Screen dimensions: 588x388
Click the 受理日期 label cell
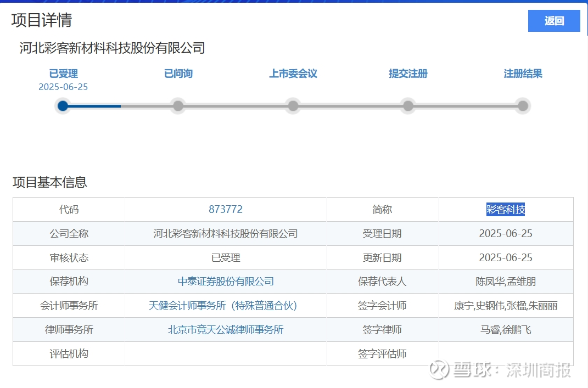point(382,234)
